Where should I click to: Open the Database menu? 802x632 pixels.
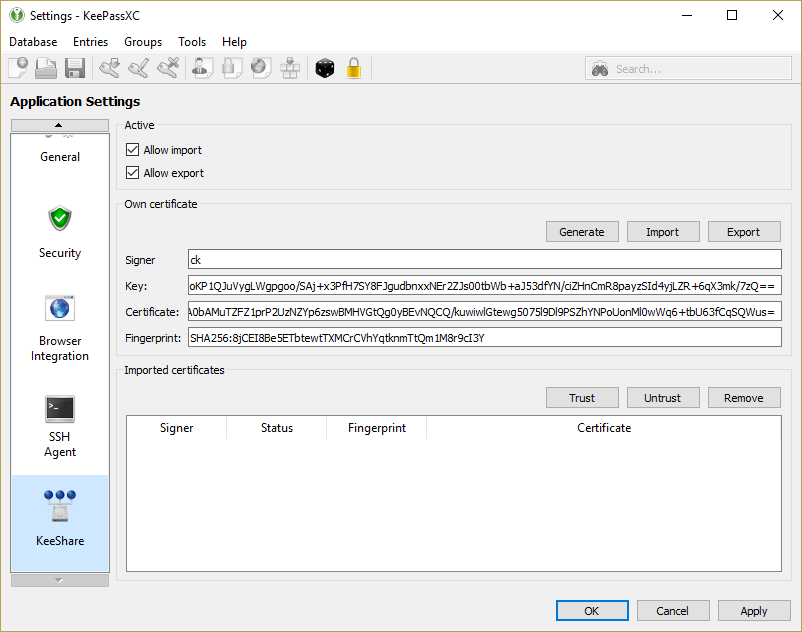[33, 42]
